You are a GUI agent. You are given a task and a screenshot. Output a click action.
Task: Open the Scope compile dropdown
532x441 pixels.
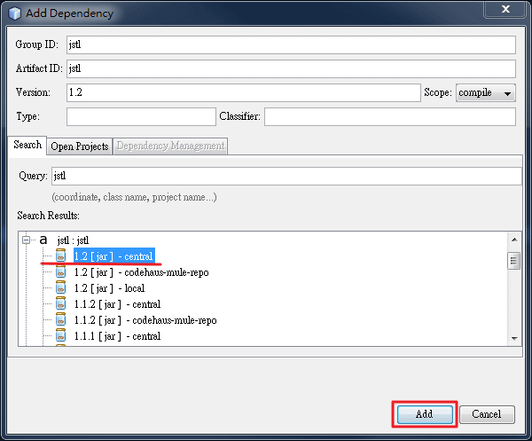pos(486,93)
